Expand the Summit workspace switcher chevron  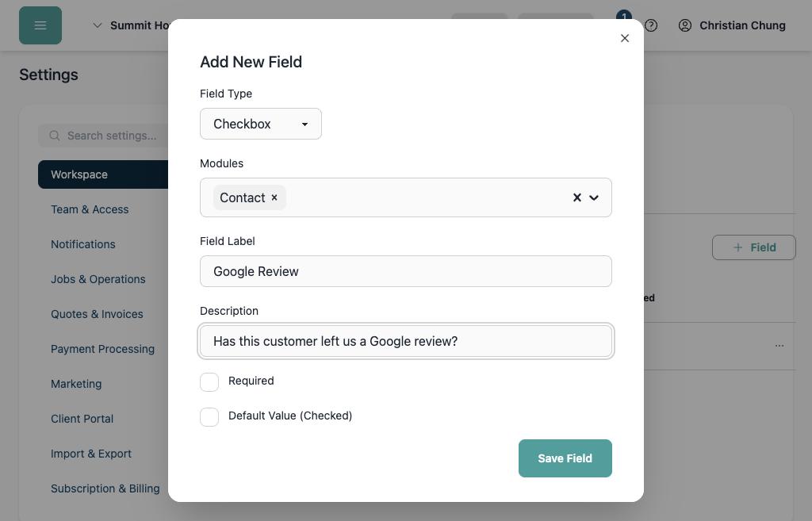point(97,25)
